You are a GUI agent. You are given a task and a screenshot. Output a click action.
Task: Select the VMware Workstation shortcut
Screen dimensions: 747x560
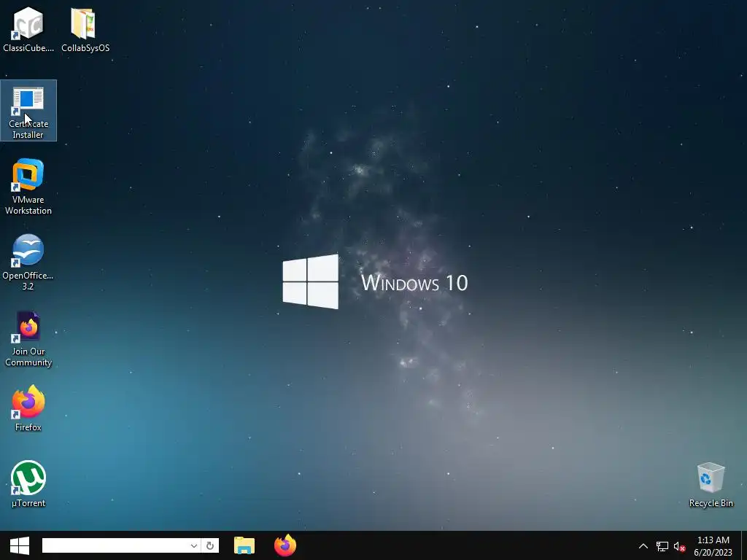pos(28,187)
